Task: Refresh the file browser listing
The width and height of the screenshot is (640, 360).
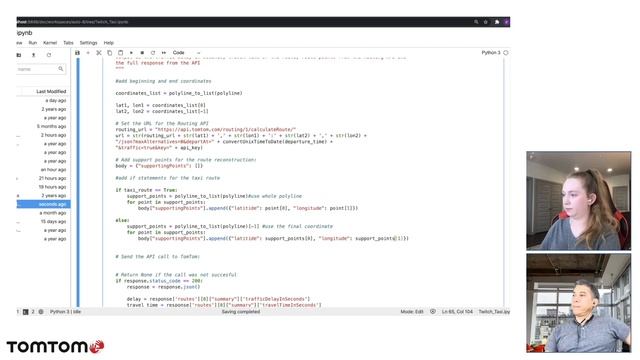Action: 49,55
